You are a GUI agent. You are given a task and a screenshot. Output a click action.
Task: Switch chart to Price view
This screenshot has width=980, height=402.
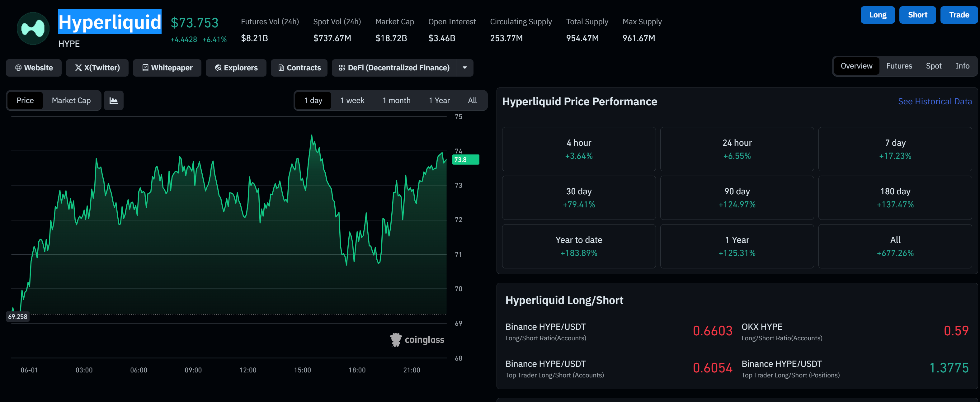point(25,101)
